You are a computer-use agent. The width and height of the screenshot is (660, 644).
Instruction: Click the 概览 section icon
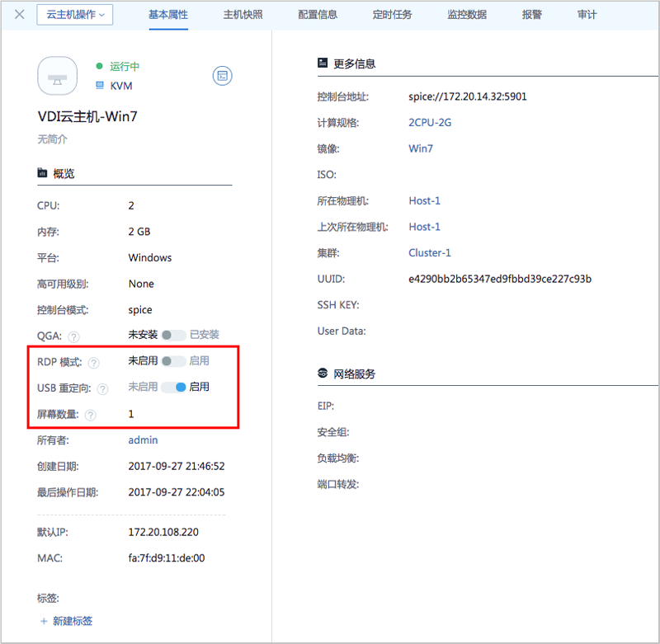42,173
